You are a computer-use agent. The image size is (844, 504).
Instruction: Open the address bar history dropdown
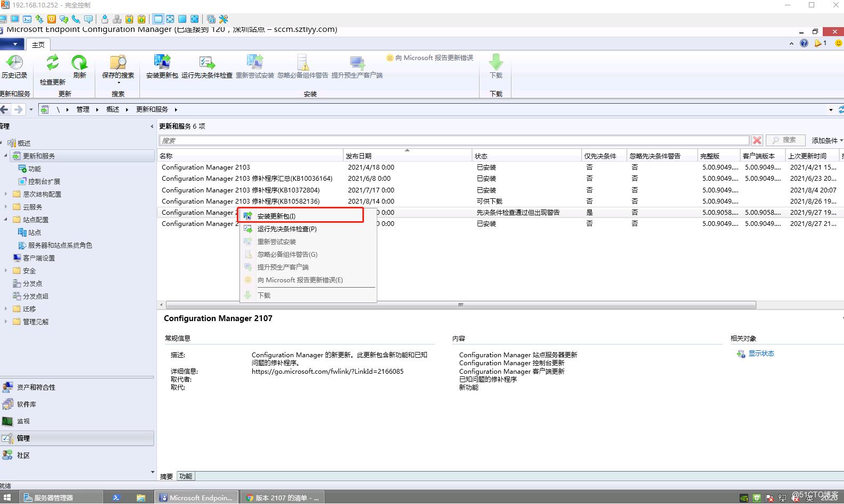(831, 110)
